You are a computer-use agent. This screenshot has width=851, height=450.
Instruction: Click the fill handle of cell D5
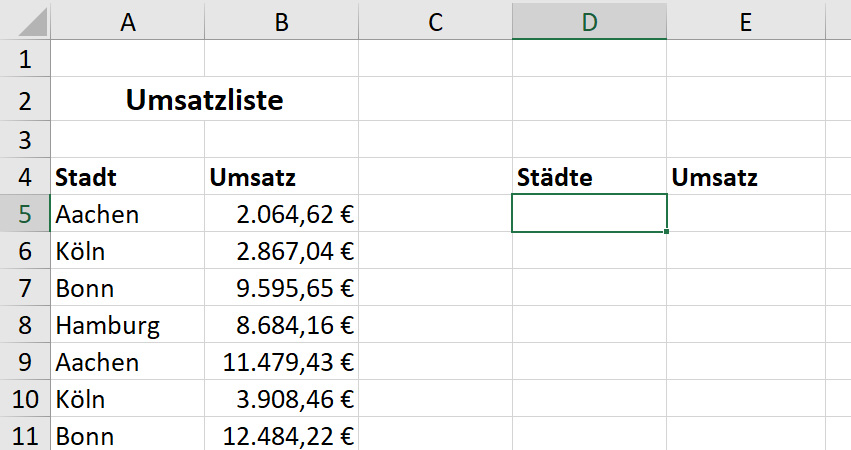pos(666,232)
